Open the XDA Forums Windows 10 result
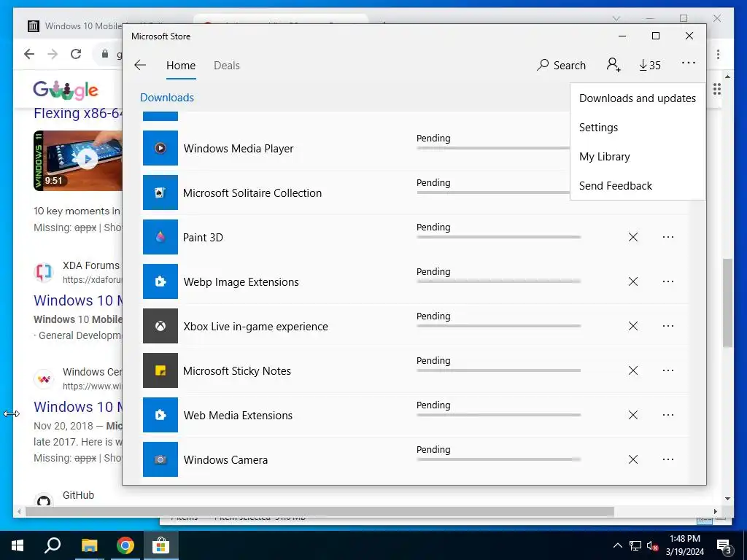This screenshot has height=560, width=747. pyautogui.click(x=77, y=300)
